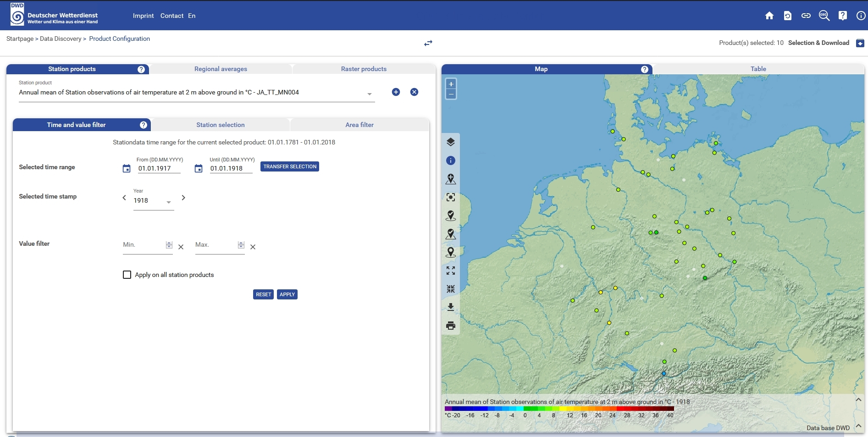The width and height of the screenshot is (868, 437).
Task: Zoom out on the map
Action: coord(451,94)
